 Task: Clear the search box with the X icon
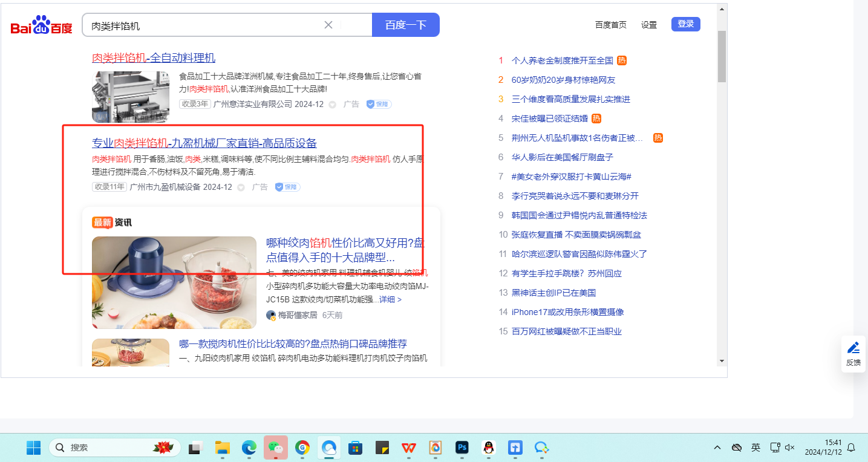[x=328, y=25]
